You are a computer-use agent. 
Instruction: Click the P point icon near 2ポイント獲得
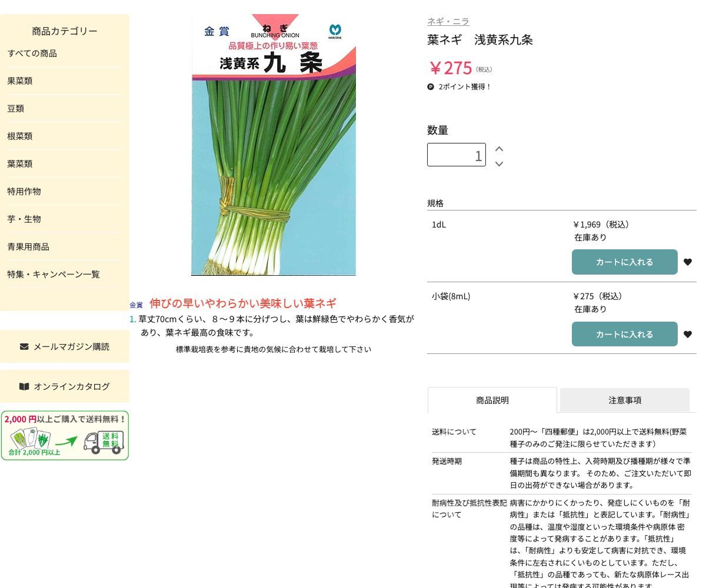[431, 86]
